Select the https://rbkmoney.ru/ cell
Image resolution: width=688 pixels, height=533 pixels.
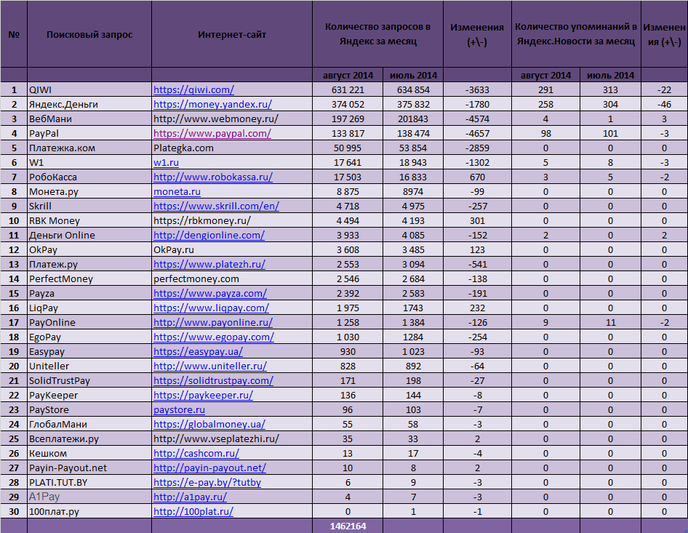[232, 220]
